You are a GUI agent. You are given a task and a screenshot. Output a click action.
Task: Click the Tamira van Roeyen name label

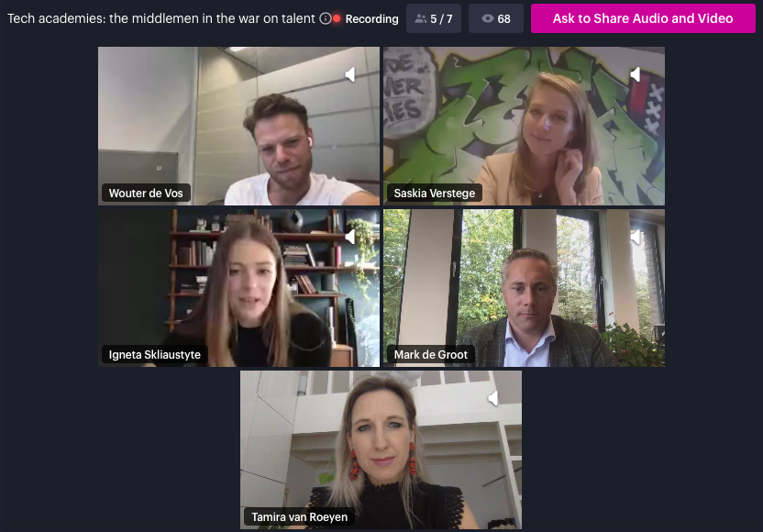tap(299, 517)
